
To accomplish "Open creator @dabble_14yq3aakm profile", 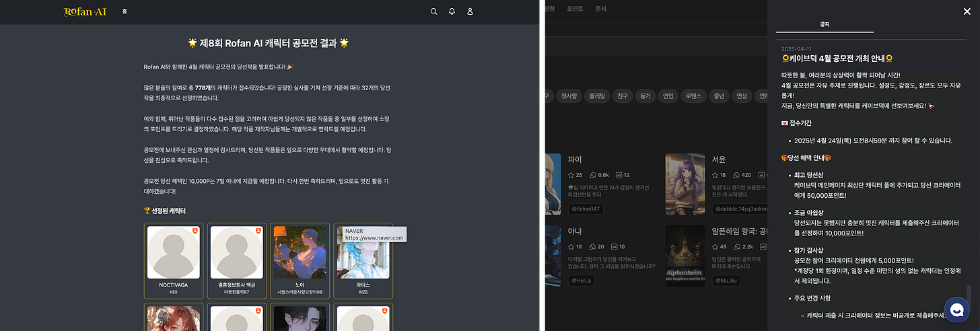I will click(740, 209).
